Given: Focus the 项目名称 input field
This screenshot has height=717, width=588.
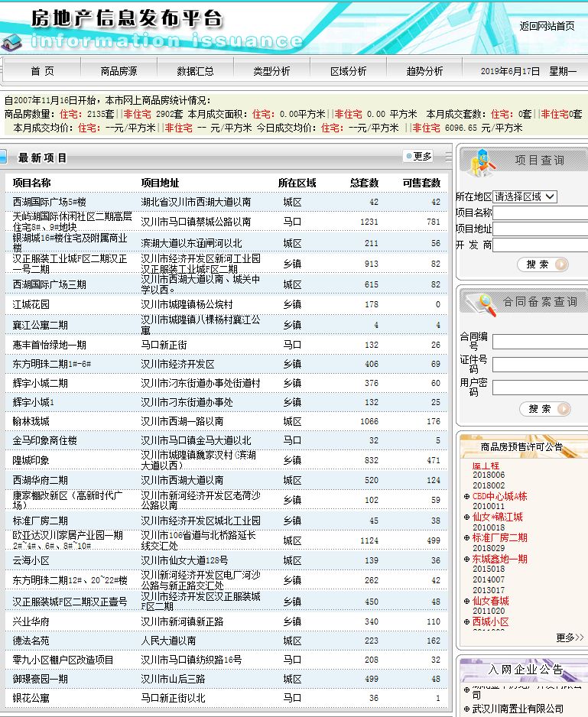Looking at the screenshot, I should 541,213.
